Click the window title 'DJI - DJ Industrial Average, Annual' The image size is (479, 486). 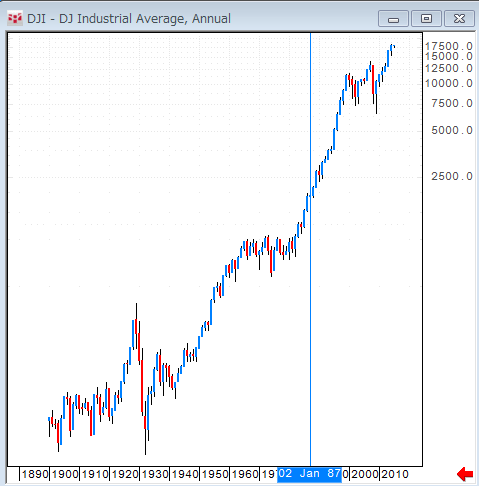(129, 19)
